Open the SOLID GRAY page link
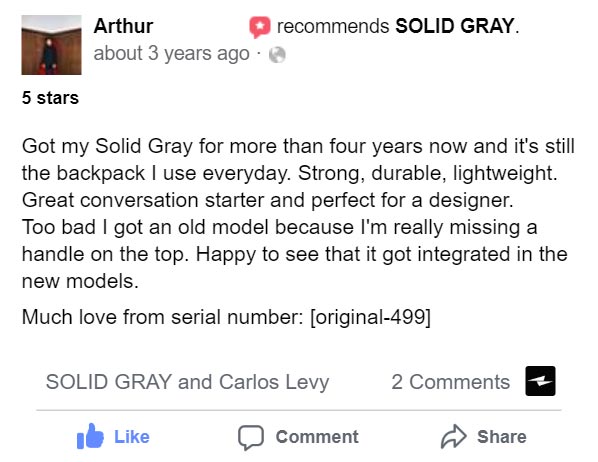The image size is (598, 462). [455, 26]
